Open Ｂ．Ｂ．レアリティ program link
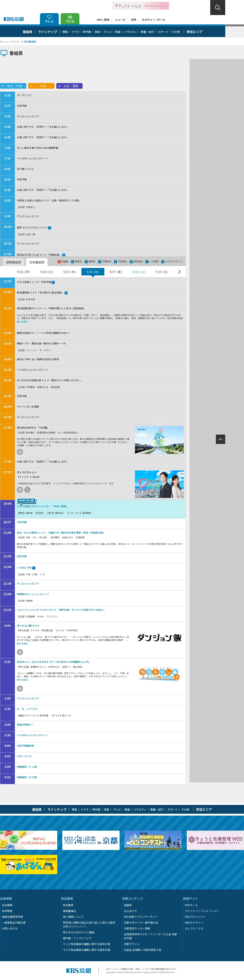Screen dimensions: 244x980 click(28, 709)
